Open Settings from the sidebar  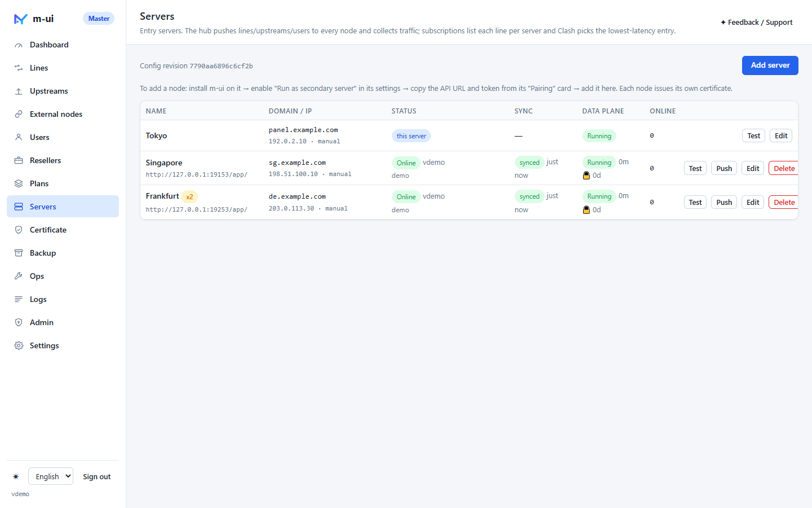click(x=63, y=345)
